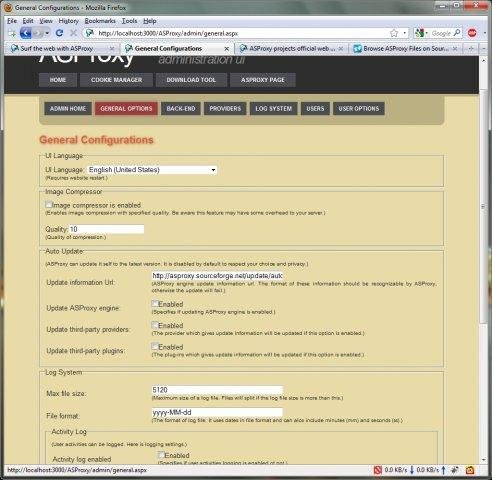Open the Adblock icon dropdown arrow
Screen dimensions: 492x480
484,33
